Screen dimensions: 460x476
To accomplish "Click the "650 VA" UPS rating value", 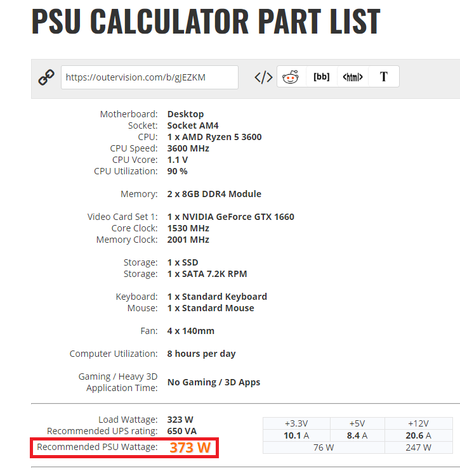I will coord(181,431).
